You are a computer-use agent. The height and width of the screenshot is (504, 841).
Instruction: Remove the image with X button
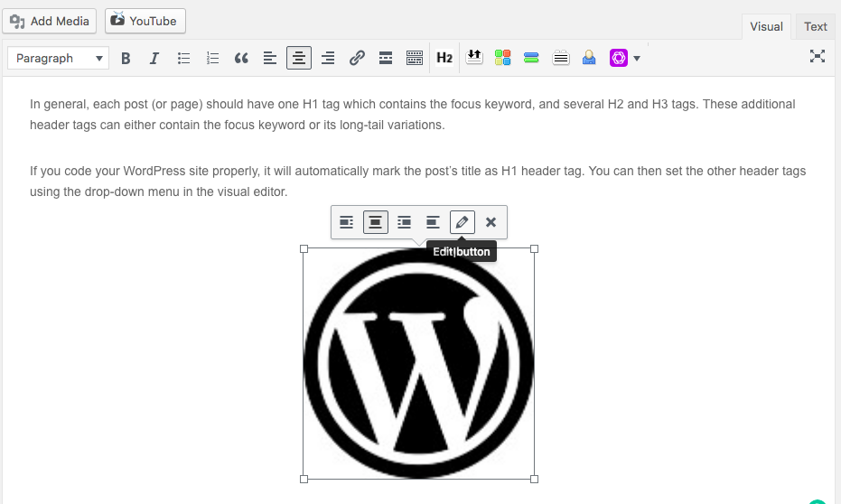[491, 222]
